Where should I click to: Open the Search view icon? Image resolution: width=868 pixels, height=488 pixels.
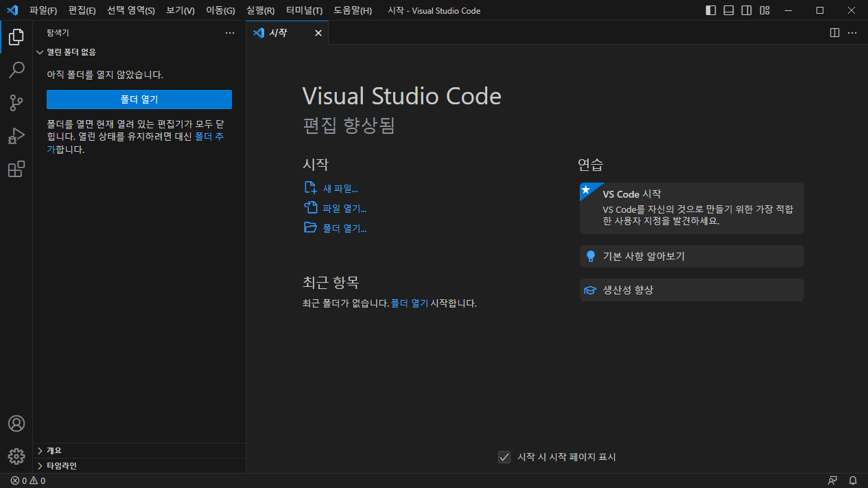click(x=16, y=70)
